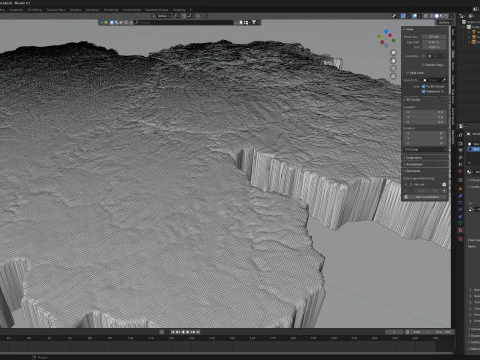Uncheck Lock Camera to View checkbox
The image size is (480, 360).
coord(424,91)
